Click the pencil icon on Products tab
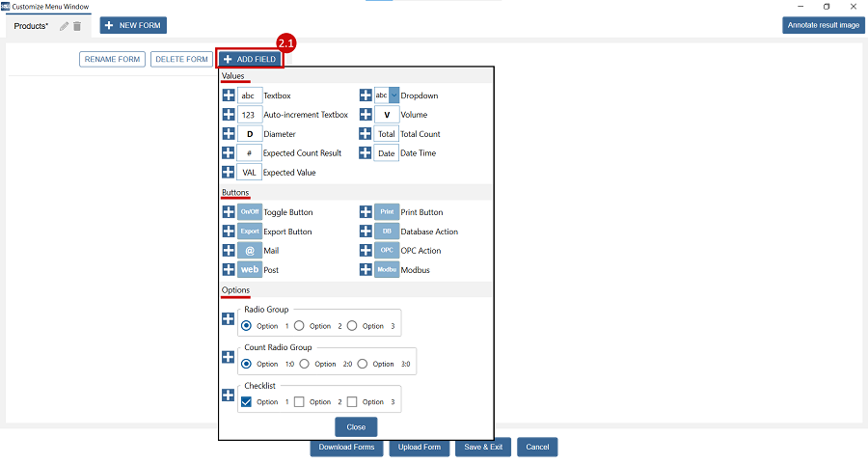 tap(64, 26)
